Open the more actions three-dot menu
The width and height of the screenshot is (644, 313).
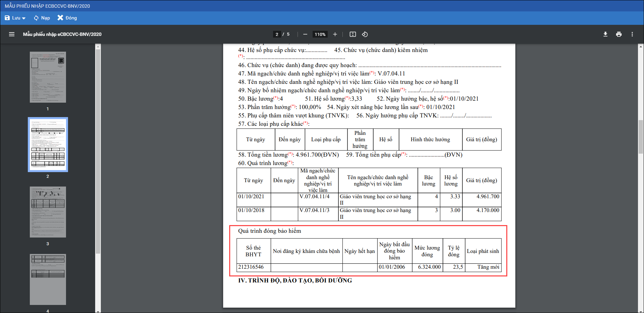[x=632, y=34]
